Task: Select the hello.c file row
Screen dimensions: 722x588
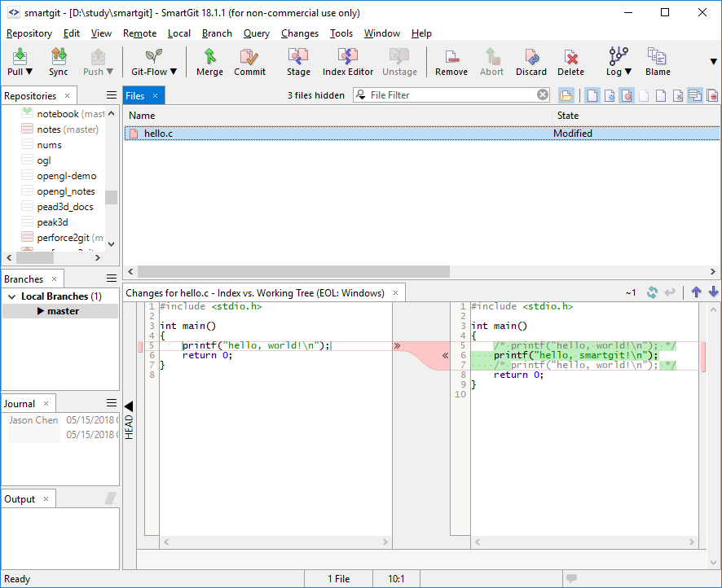Action: tap(422, 134)
